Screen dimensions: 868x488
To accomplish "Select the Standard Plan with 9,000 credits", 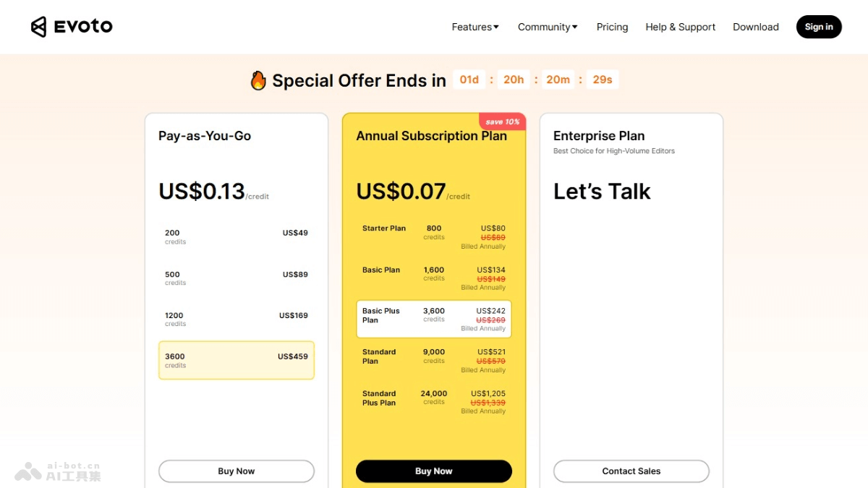I will pos(434,360).
